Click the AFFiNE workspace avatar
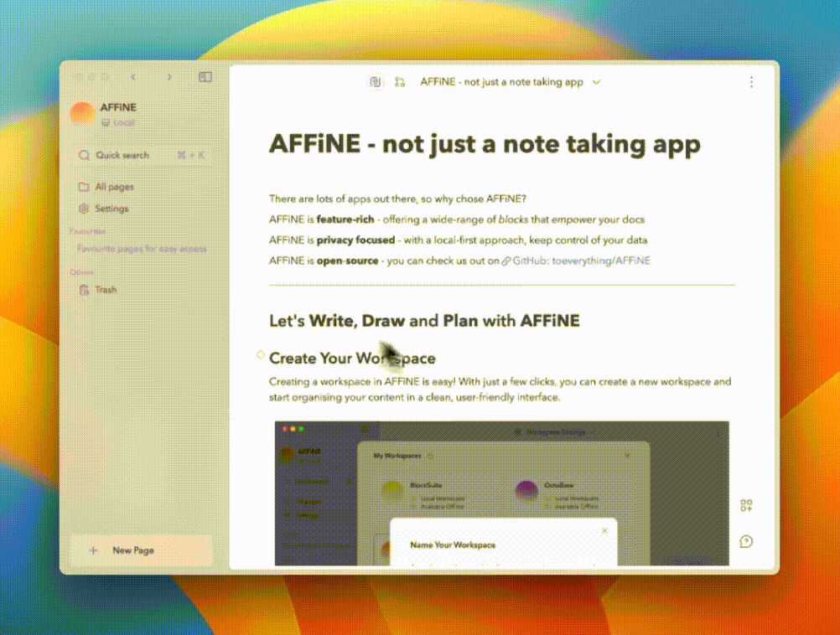The height and width of the screenshot is (635, 840). [x=82, y=113]
